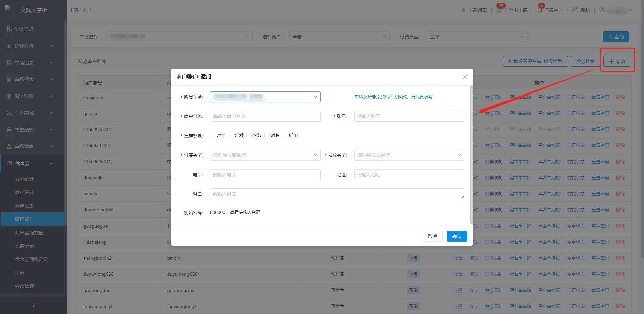
Task: Click the 确认 button
Action: 457,236
